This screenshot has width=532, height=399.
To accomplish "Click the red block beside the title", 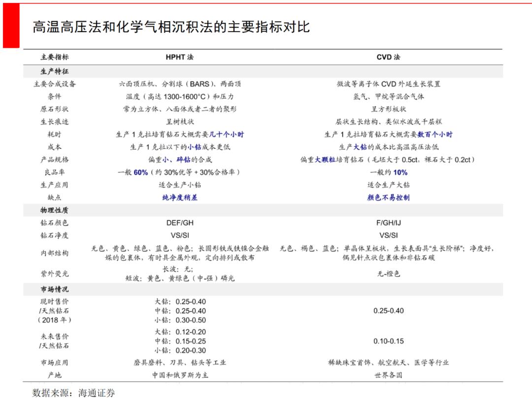I will (x=11, y=26).
